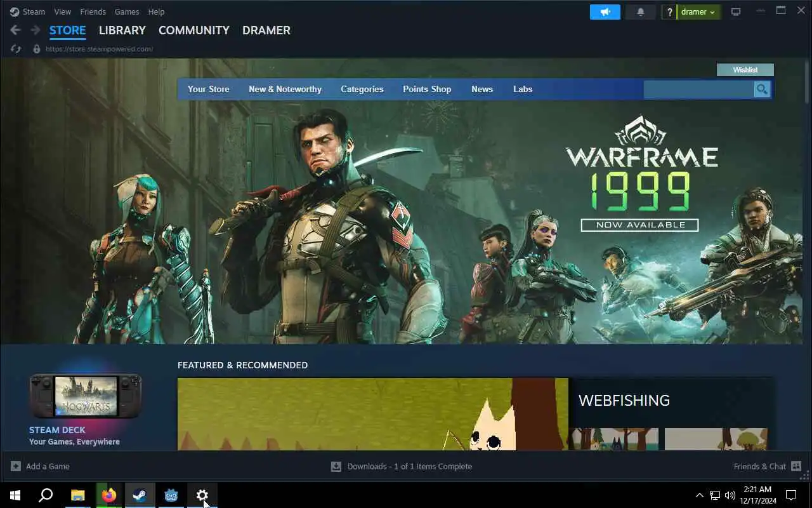Click the Friends & Chat label

[760, 466]
